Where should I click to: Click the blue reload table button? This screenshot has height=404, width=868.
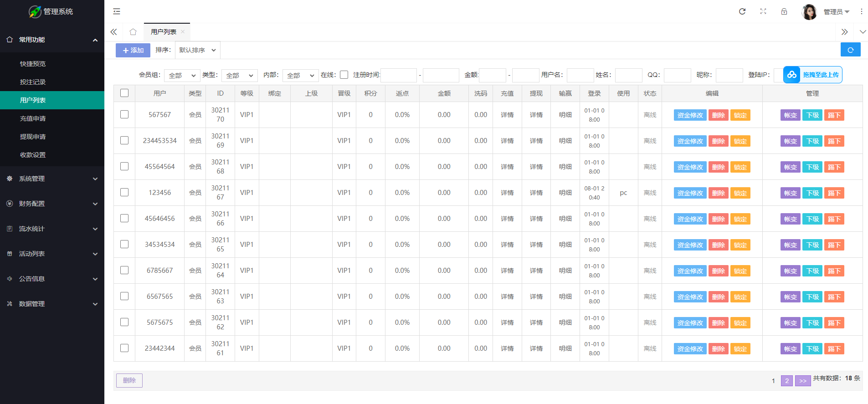click(x=850, y=50)
